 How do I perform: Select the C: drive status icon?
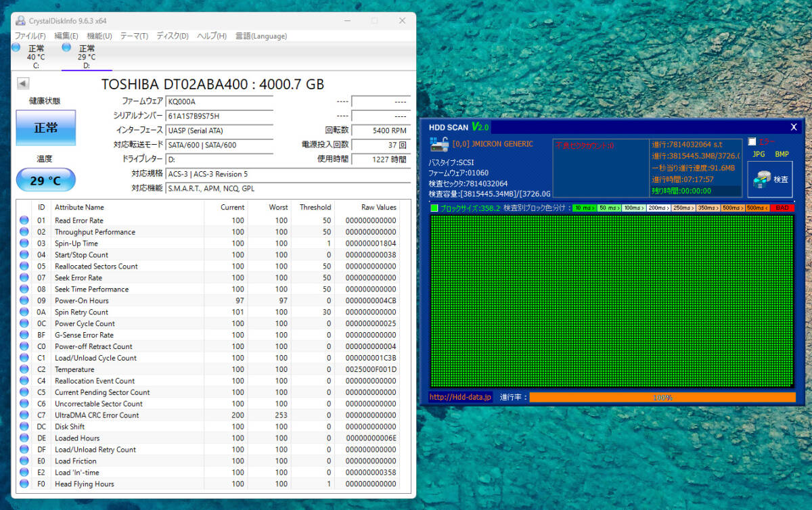[16, 47]
